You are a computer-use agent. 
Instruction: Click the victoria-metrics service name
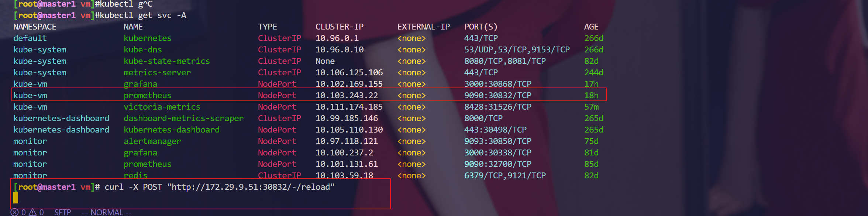coord(162,107)
